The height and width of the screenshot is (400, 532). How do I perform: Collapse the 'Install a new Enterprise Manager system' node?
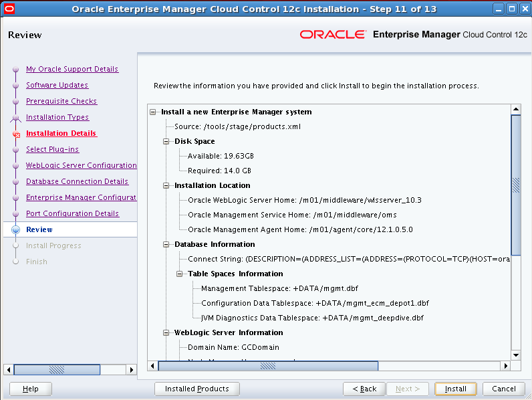(x=153, y=112)
